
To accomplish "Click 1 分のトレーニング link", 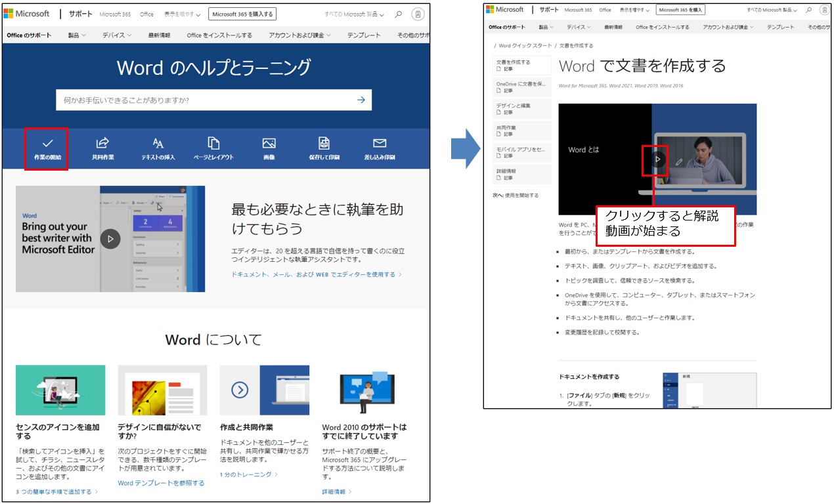I will pos(248,474).
